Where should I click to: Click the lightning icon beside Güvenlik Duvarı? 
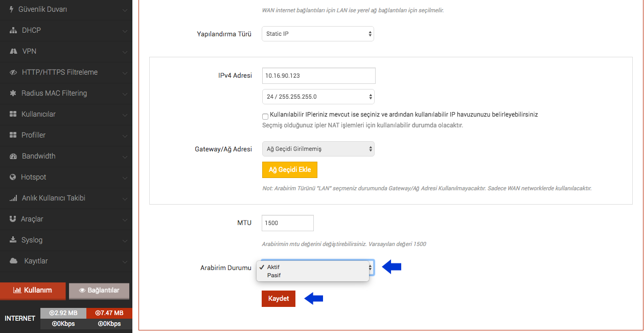coord(12,9)
